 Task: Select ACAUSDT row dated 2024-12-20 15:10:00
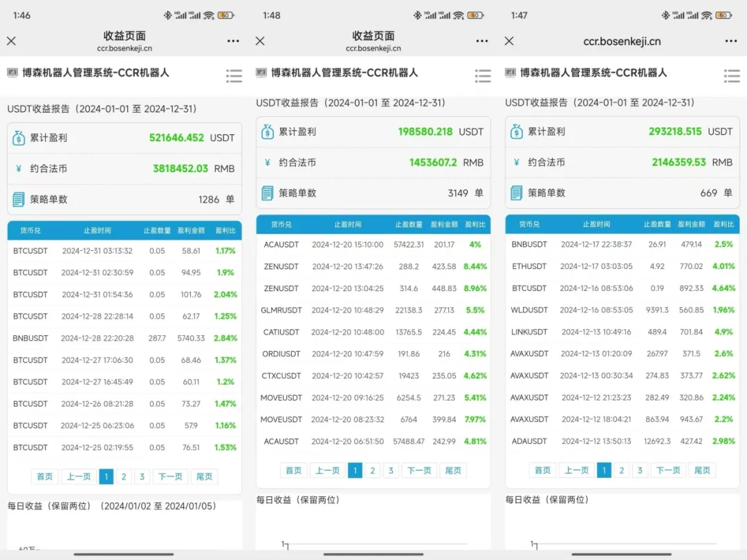373,245
